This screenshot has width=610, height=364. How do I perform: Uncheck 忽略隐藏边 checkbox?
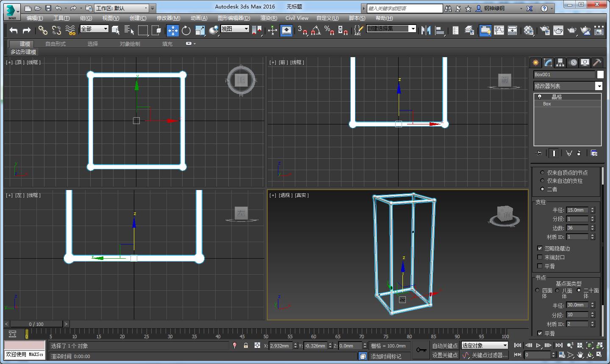[540, 248]
